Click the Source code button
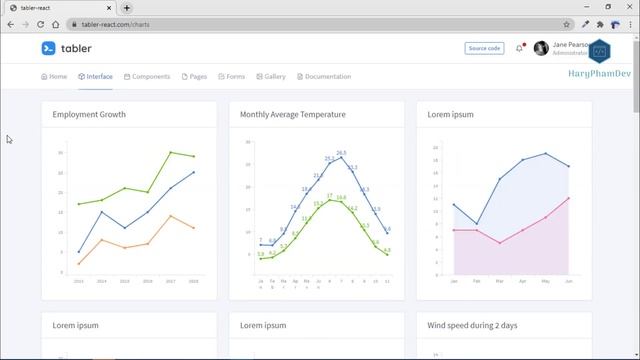Viewport: 640px width, 360px height. tap(484, 48)
